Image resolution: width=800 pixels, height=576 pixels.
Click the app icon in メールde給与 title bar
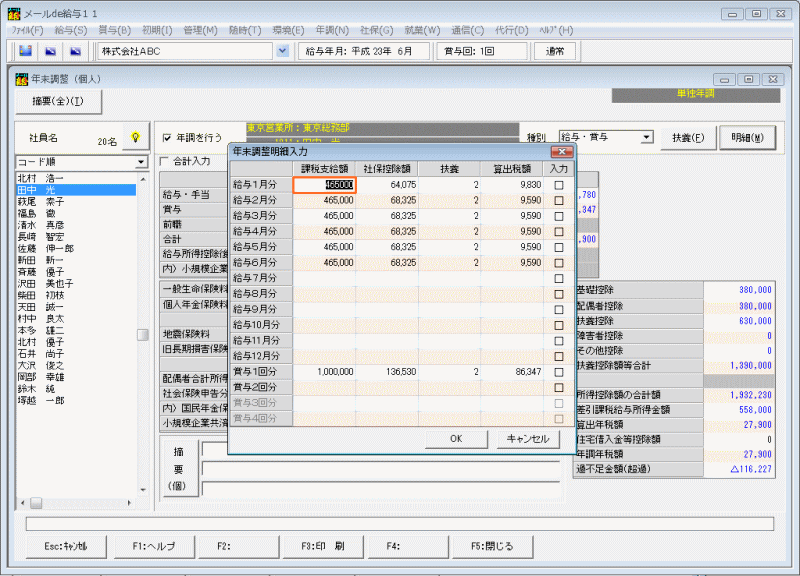tap(14, 14)
